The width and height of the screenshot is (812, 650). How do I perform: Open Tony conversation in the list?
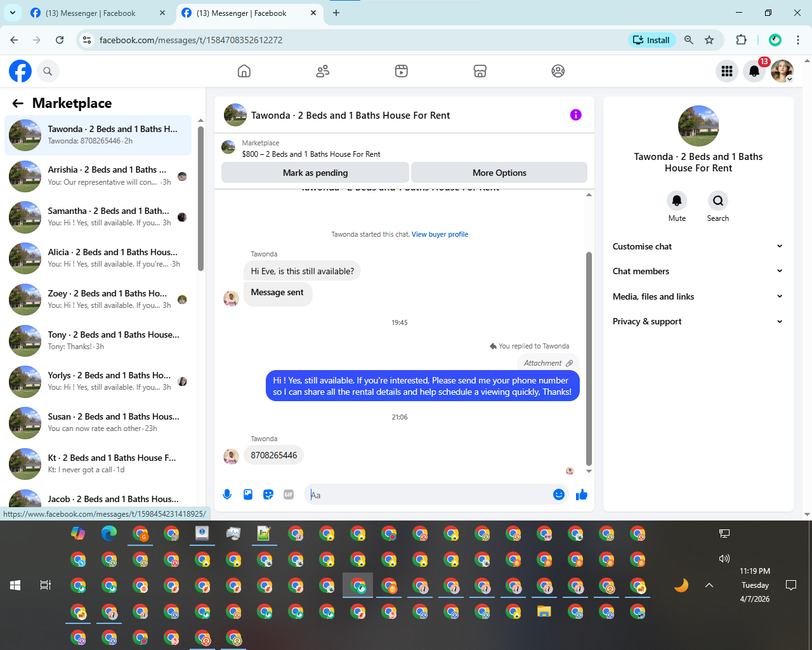click(x=98, y=341)
